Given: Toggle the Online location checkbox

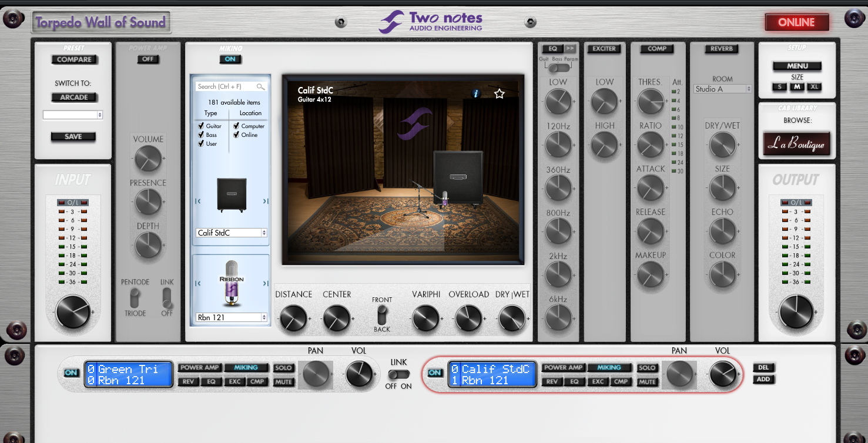Looking at the screenshot, I should pyautogui.click(x=236, y=135).
